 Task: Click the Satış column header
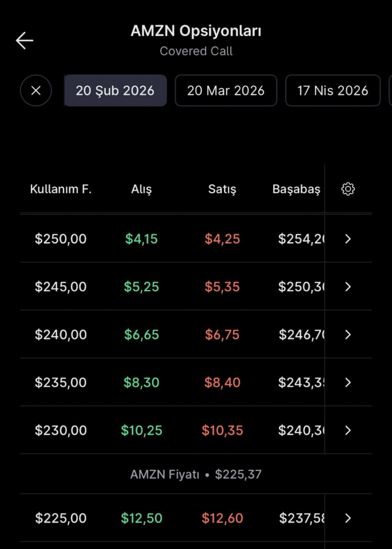(x=222, y=189)
